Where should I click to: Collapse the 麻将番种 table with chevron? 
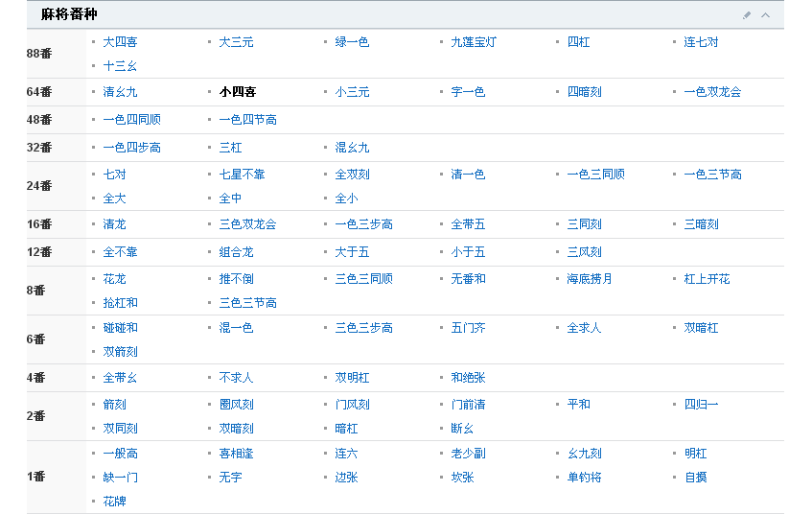tap(765, 15)
